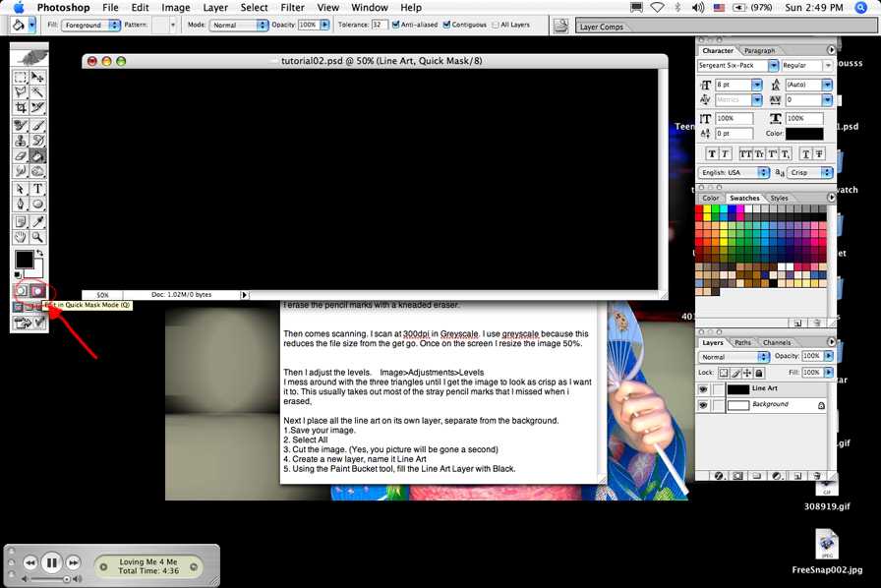Click the Character panel text color swatch
The width and height of the screenshot is (881, 588).
804,134
